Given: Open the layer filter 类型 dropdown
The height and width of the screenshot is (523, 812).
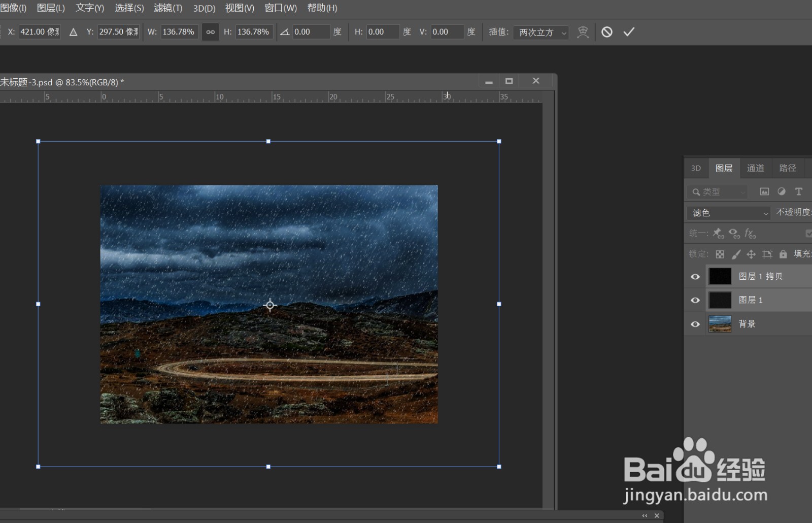Looking at the screenshot, I should (x=718, y=191).
